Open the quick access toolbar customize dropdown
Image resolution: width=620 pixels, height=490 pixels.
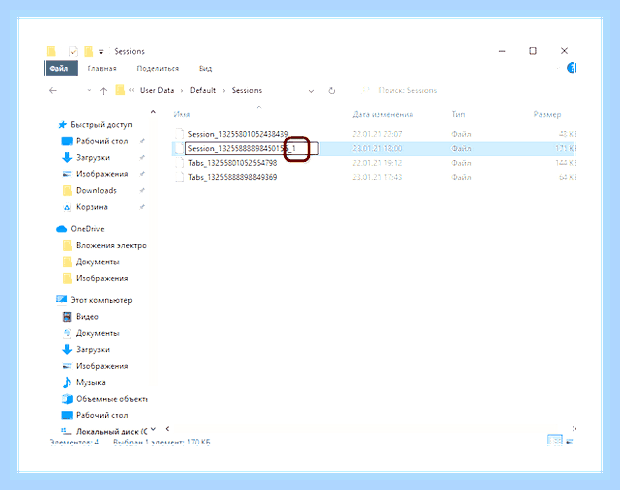click(101, 52)
